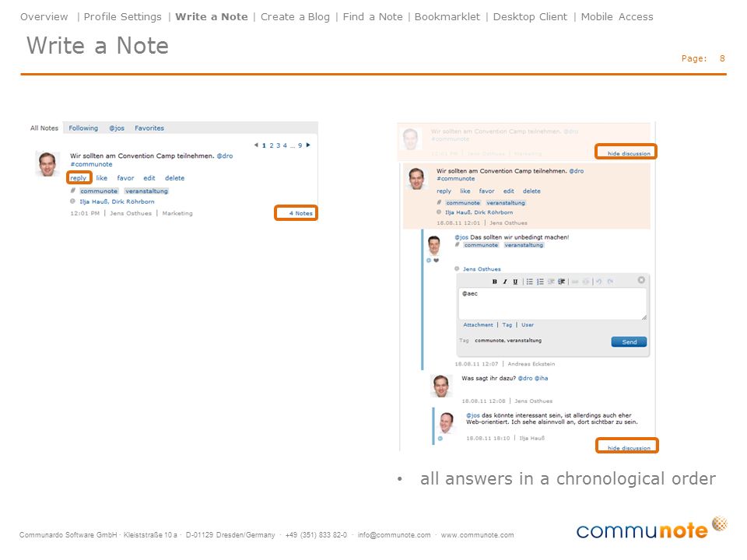Click favor in the highlighted discussion note

486,191
